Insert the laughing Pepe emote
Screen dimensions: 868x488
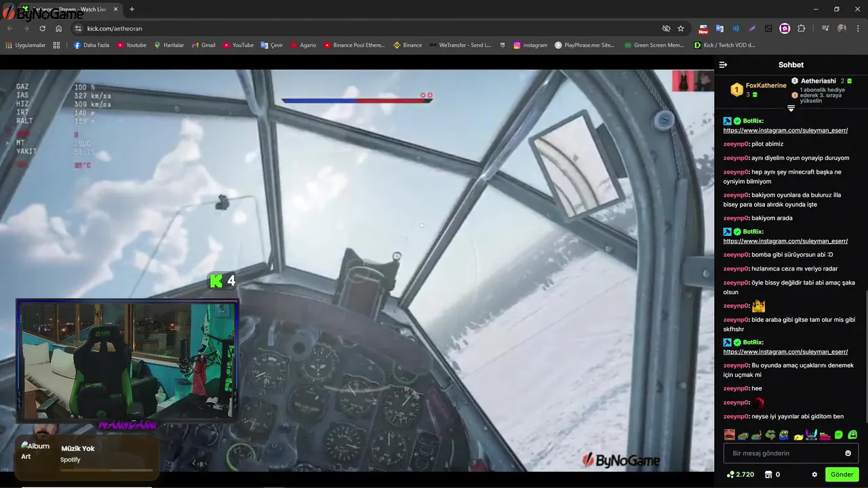pyautogui.click(x=784, y=434)
